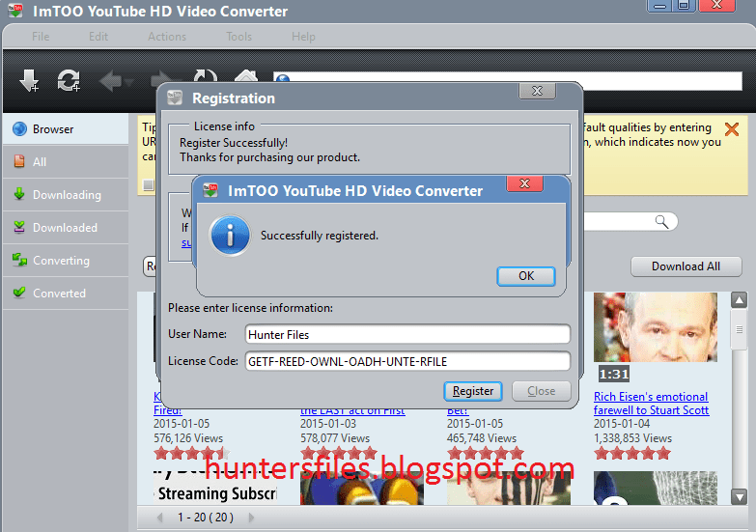
Task: Open the Browser sidebar section
Action: [66, 129]
